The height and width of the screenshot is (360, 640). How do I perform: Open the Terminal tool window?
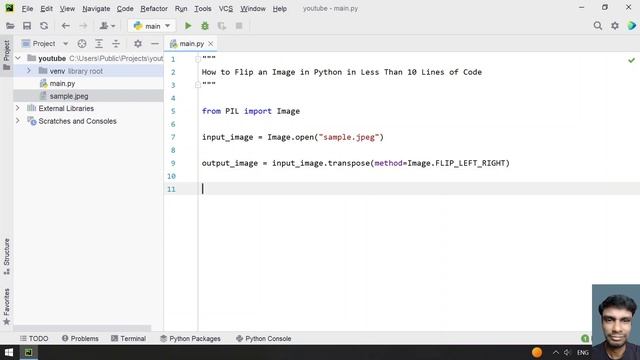click(128, 338)
